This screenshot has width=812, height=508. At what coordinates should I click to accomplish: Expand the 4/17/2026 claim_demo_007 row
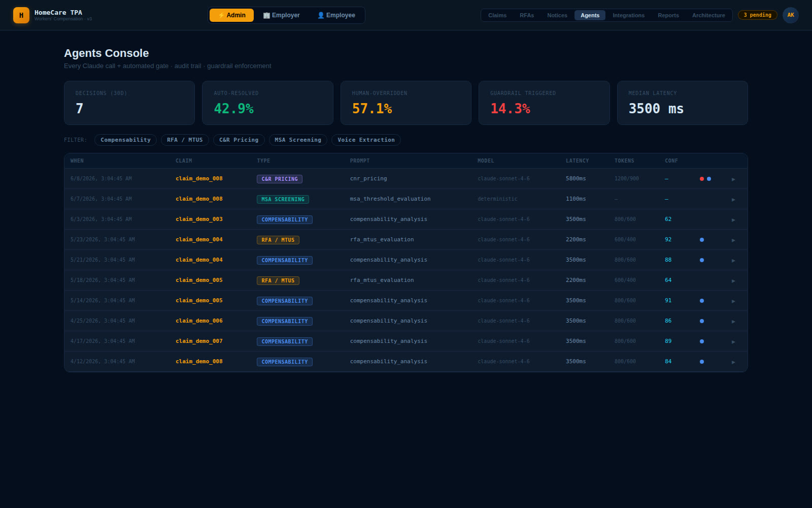pyautogui.click(x=733, y=341)
